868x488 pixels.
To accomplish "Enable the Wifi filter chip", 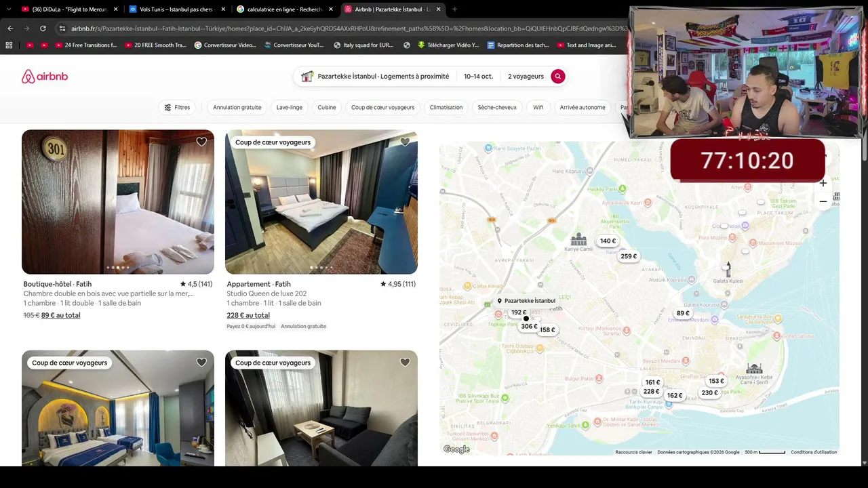I will click(538, 107).
